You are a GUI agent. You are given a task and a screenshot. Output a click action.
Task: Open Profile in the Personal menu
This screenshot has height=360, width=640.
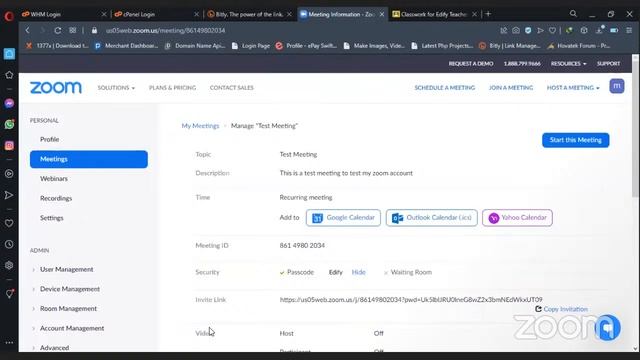tap(49, 140)
